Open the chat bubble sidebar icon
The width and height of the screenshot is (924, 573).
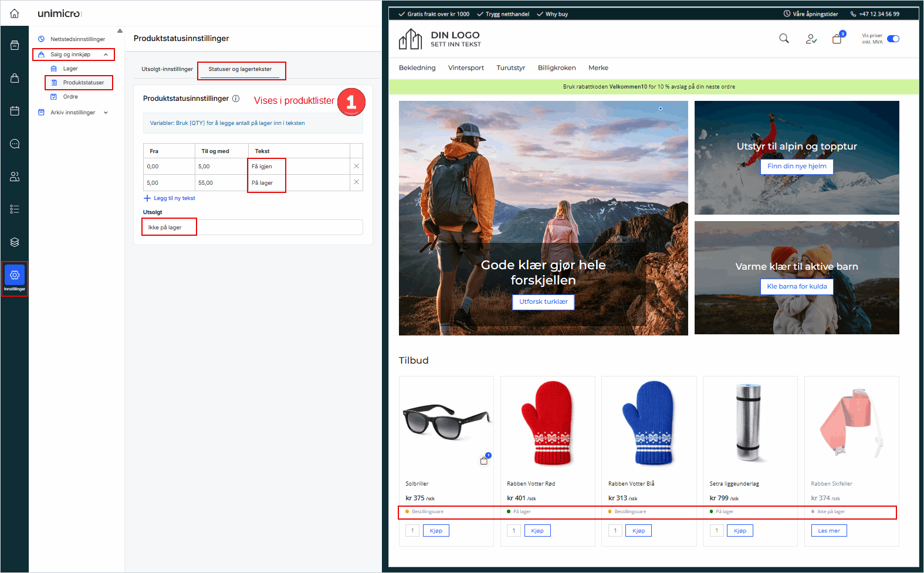[x=15, y=144]
